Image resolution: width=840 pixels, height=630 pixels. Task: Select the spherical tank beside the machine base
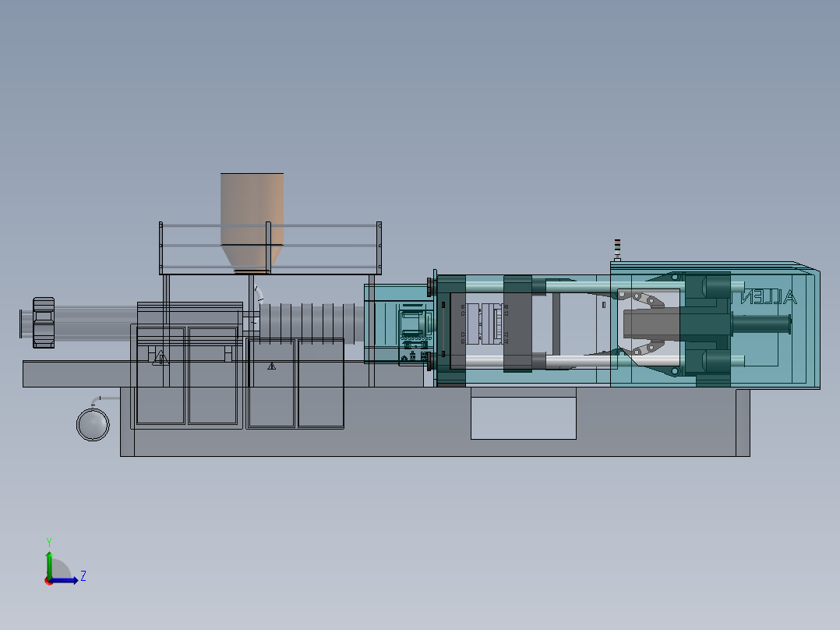pos(94,424)
